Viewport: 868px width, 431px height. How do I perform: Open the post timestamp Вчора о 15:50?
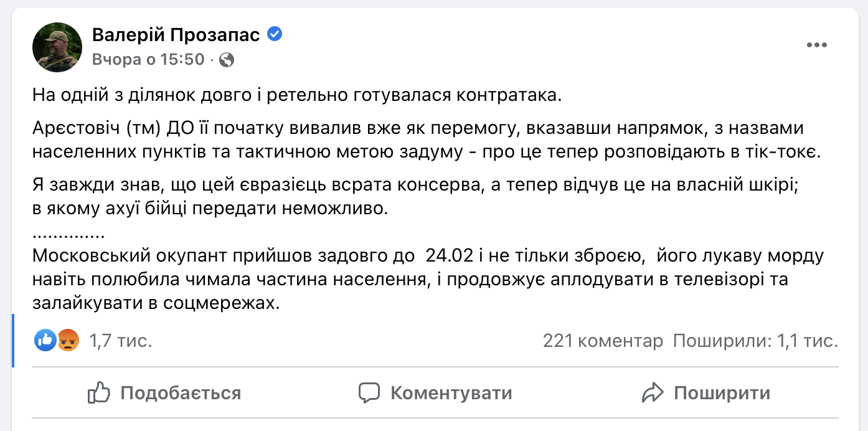click(x=148, y=60)
